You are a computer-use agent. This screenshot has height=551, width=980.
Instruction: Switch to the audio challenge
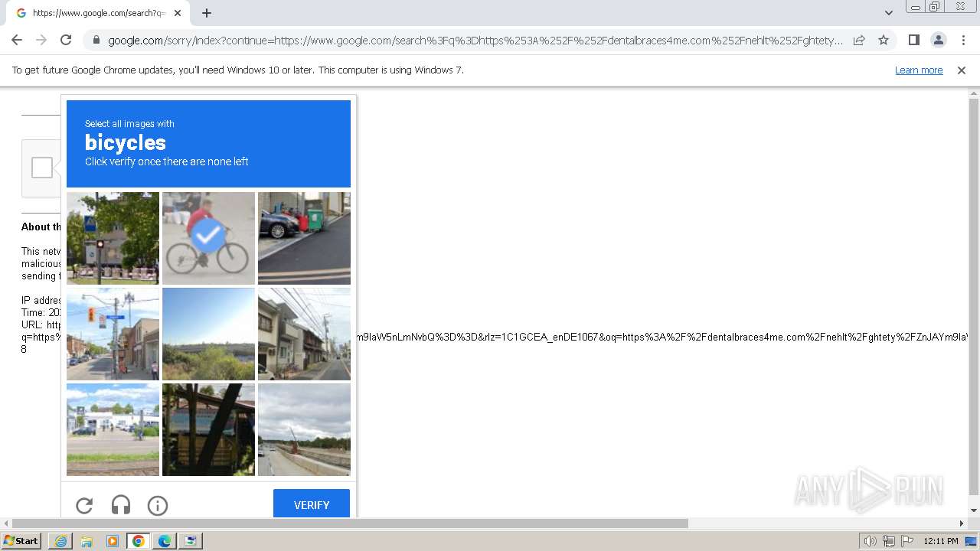click(121, 505)
